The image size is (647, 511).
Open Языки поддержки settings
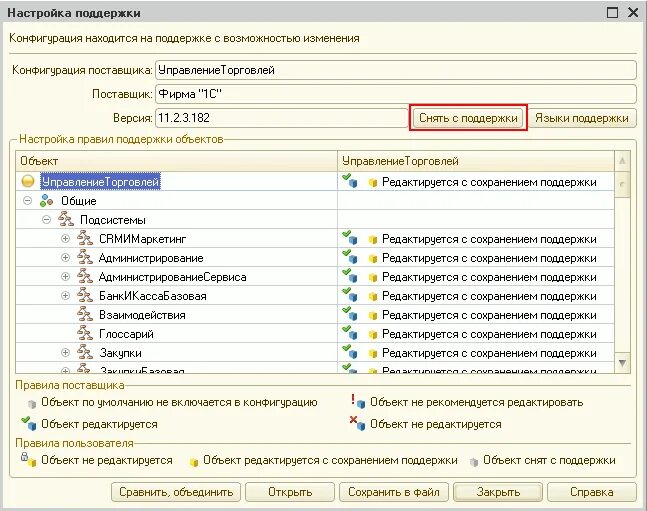(582, 118)
